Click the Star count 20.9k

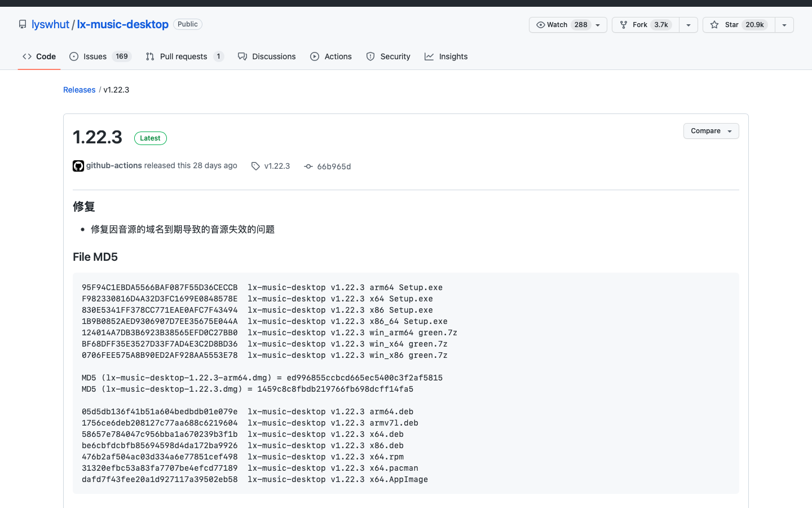[754, 25]
